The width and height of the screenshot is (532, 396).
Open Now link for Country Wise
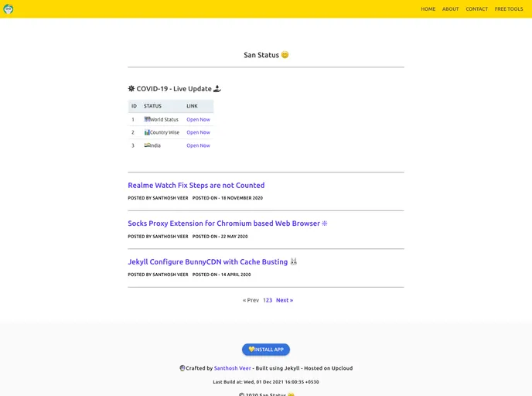(198, 132)
